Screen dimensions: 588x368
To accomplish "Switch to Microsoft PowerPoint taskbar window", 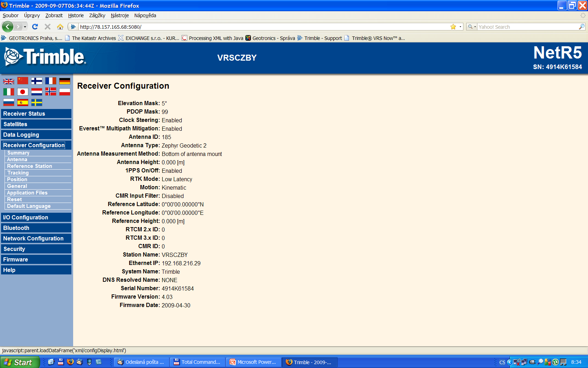I will click(253, 362).
